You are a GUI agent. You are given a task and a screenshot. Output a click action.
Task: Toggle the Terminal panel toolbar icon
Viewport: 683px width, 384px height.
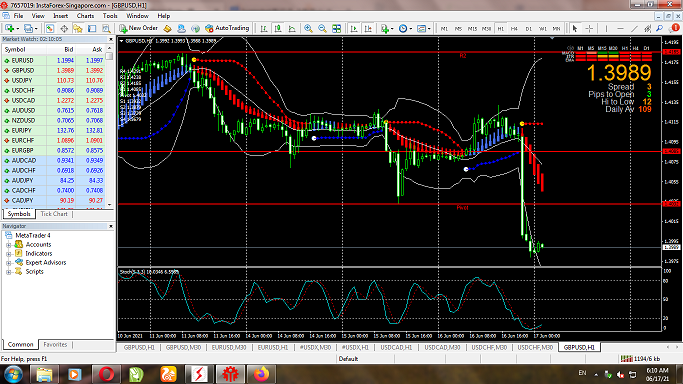[x=92, y=28]
